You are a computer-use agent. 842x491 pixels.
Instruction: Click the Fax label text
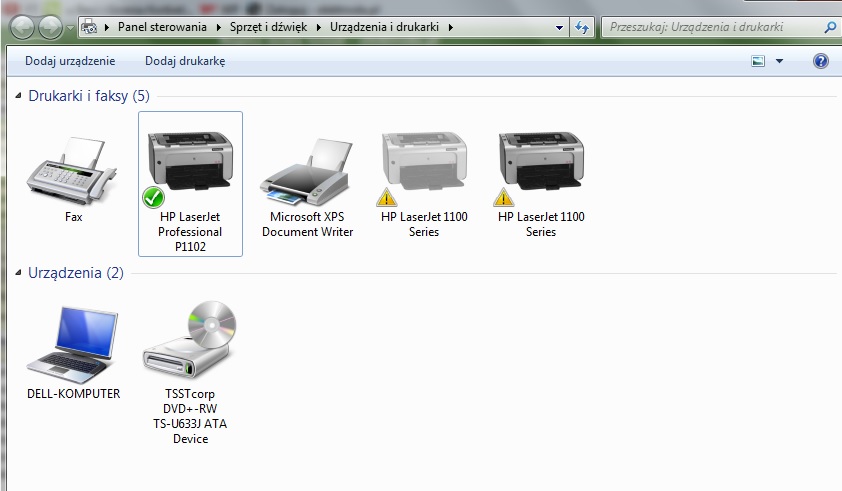pyautogui.click(x=74, y=217)
